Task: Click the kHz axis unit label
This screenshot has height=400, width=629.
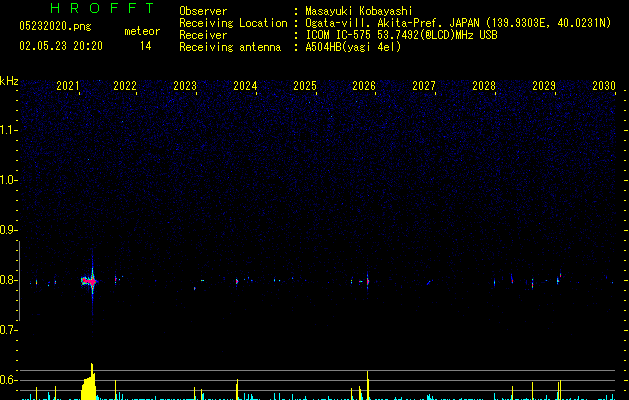Action: point(9,81)
